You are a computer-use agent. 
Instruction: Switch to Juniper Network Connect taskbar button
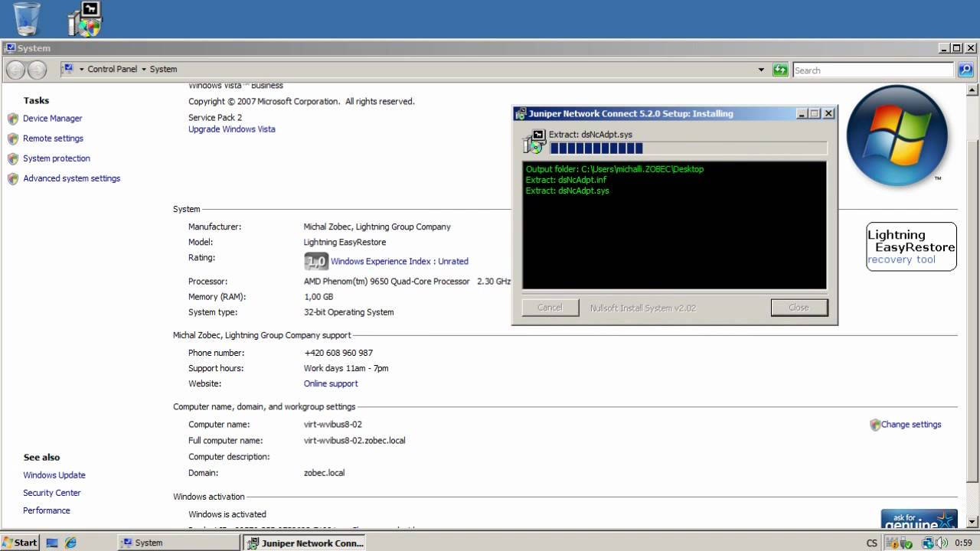[305, 543]
